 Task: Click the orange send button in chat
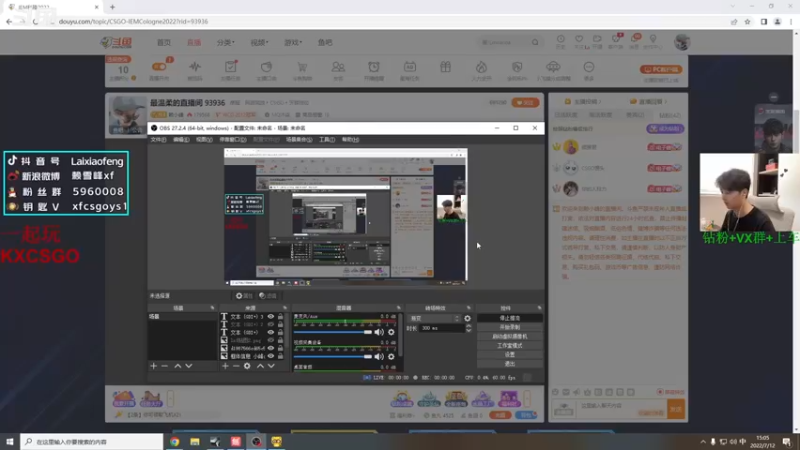coord(676,409)
